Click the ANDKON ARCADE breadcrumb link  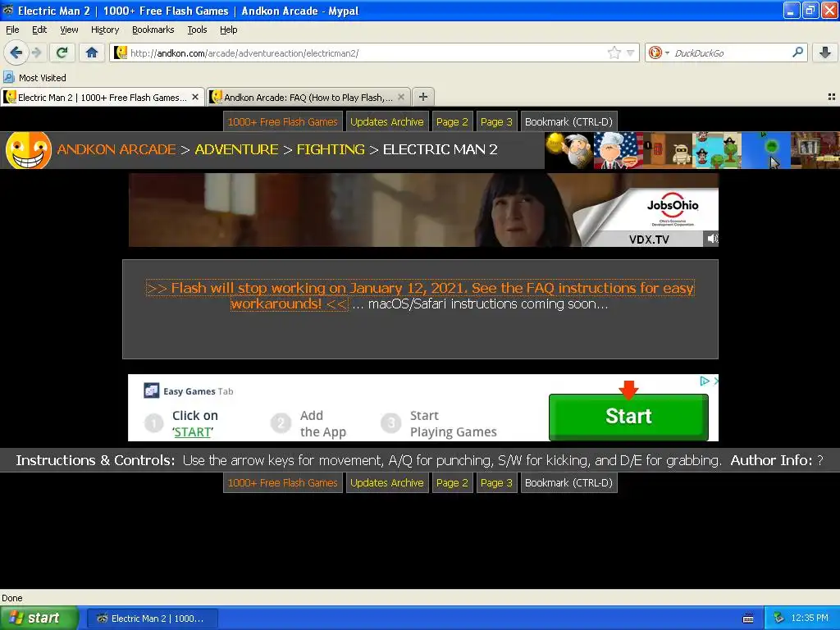pyautogui.click(x=116, y=149)
